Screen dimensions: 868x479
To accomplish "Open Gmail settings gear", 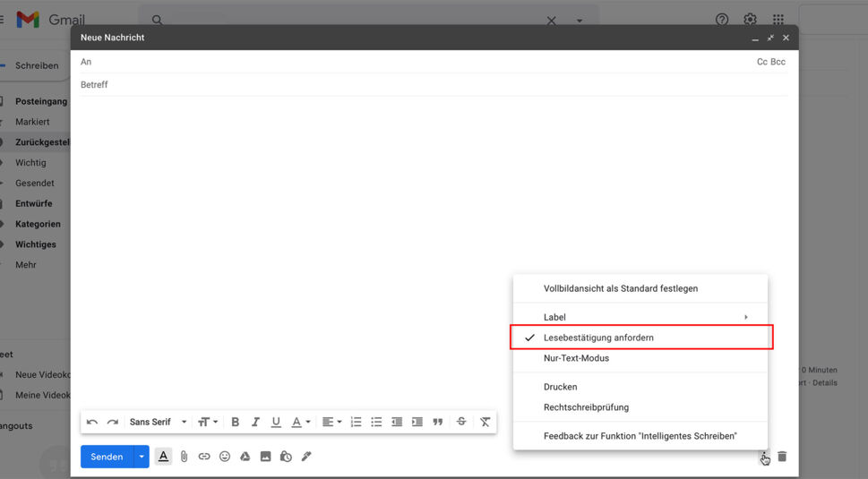I will (750, 20).
